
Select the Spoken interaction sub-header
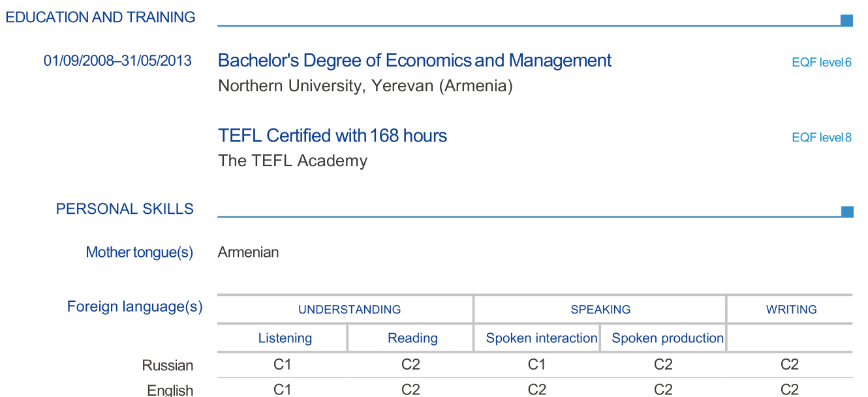(541, 338)
